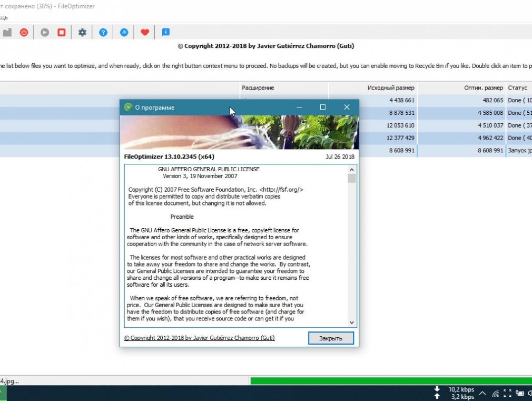Click the gray folder icon in toolbar
532x401 pixels.
pos(7,32)
